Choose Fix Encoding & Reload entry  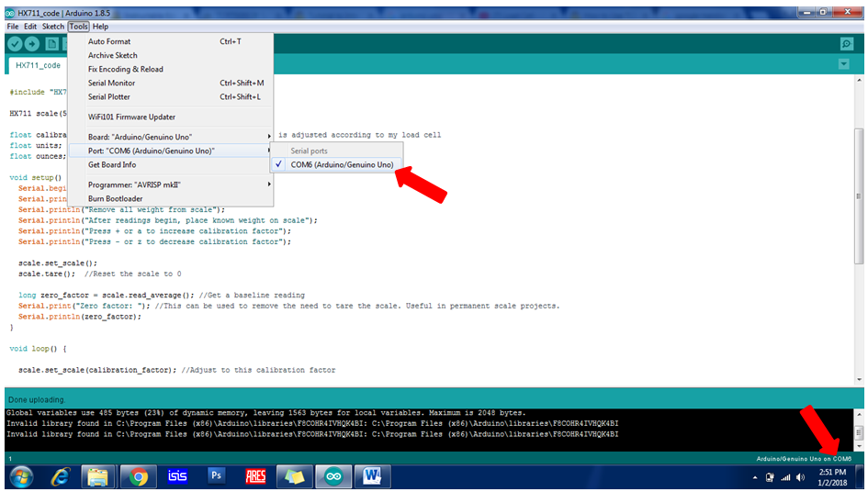(171, 69)
